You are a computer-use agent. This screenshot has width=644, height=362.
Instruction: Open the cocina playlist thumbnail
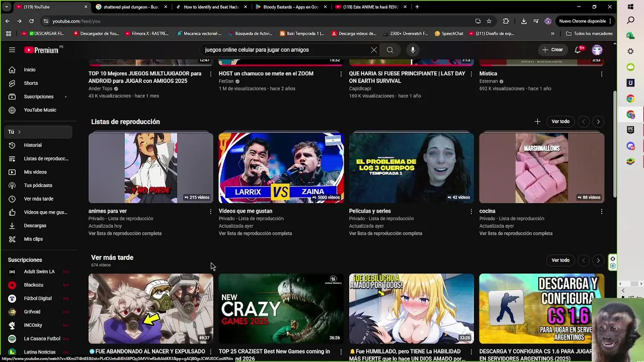point(542,168)
